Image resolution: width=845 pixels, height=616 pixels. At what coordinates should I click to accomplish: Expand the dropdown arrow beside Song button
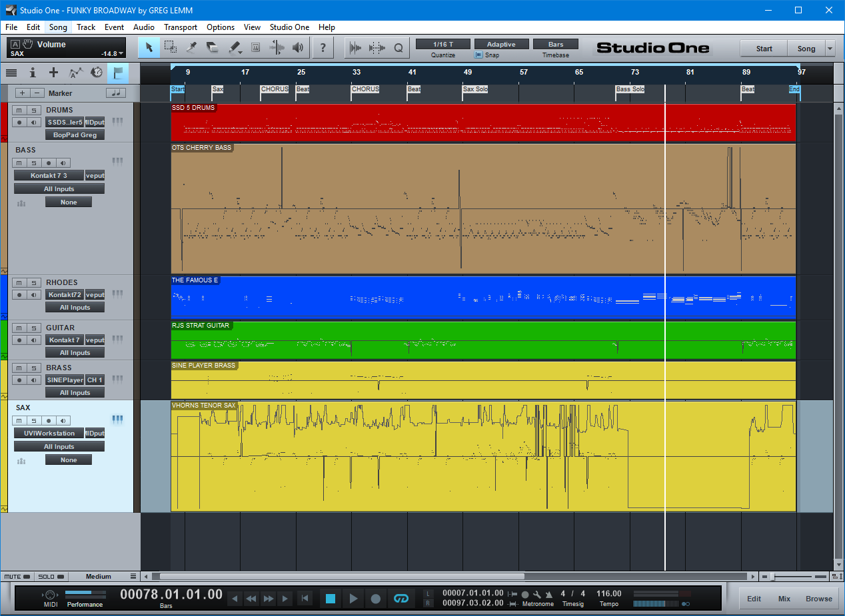[830, 49]
